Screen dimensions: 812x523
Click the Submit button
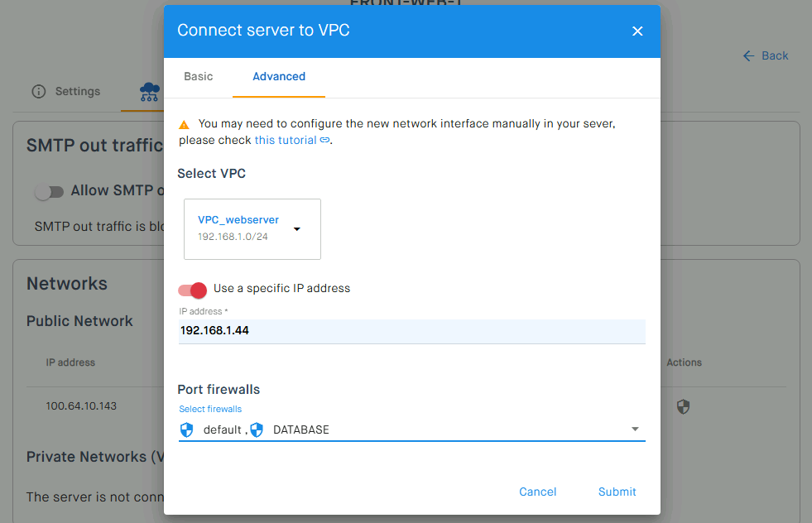coord(617,492)
